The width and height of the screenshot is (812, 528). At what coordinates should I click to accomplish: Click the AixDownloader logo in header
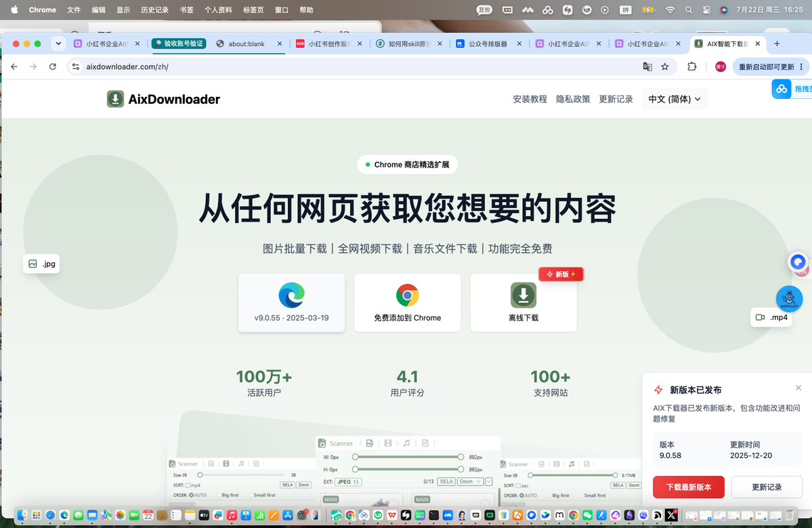[x=115, y=99]
